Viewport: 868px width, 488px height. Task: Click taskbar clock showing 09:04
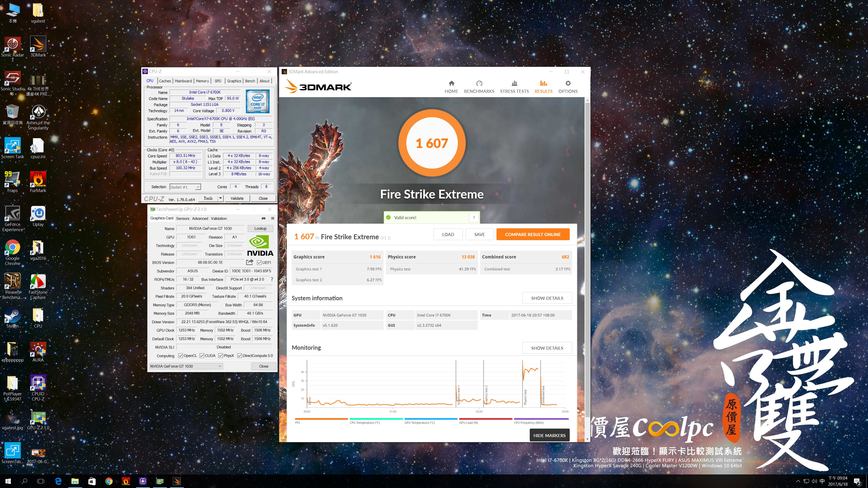pyautogui.click(x=838, y=481)
